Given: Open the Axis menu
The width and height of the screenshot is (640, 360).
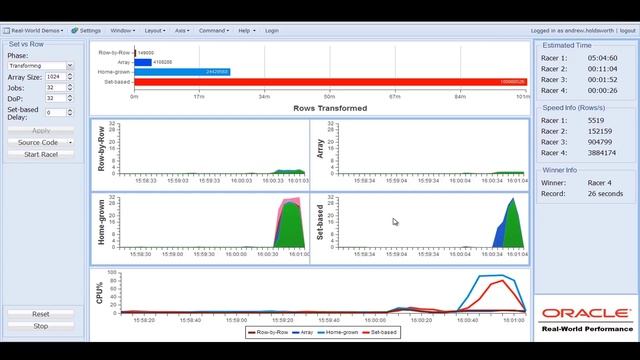Looking at the screenshot, I should point(182,31).
